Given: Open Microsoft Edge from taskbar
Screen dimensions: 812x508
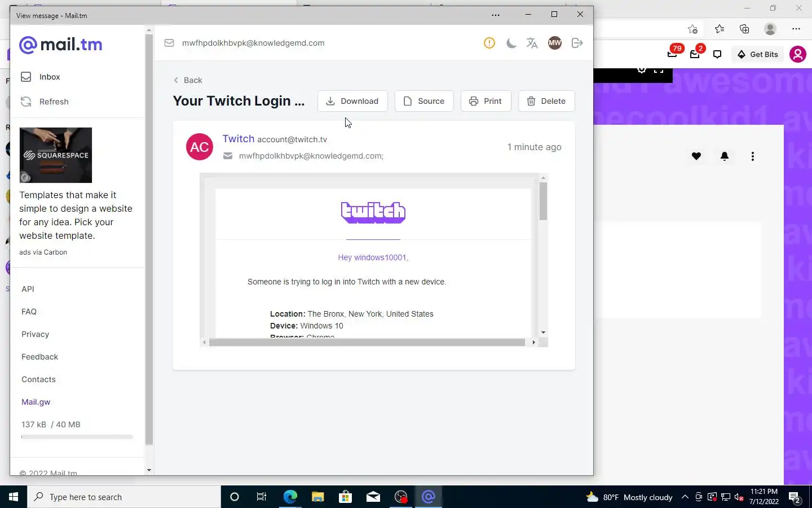Looking at the screenshot, I should coord(290,497).
